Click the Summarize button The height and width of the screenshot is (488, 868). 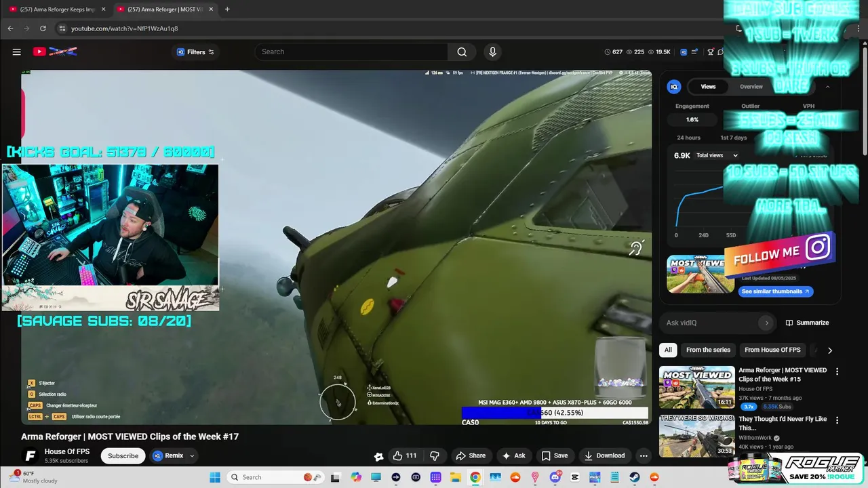click(x=807, y=323)
